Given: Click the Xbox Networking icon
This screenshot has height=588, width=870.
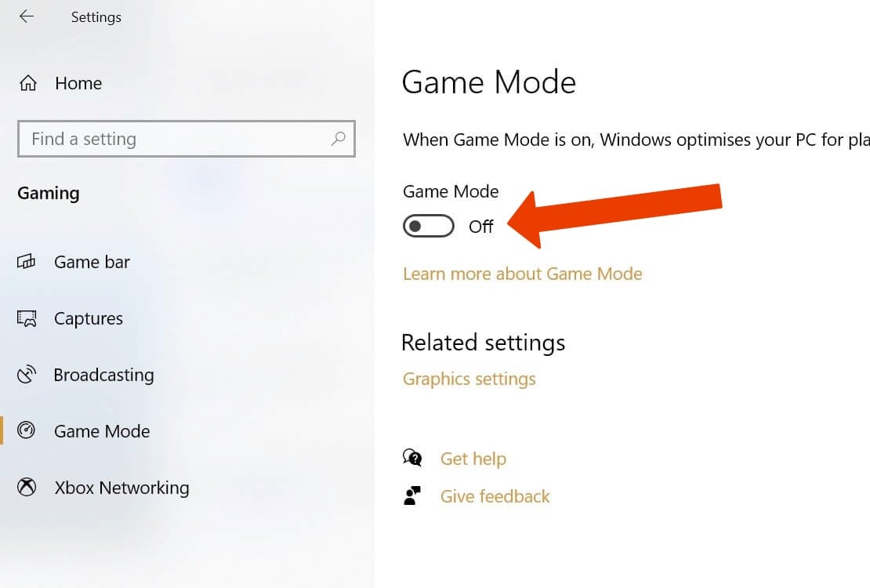Looking at the screenshot, I should pos(27,488).
